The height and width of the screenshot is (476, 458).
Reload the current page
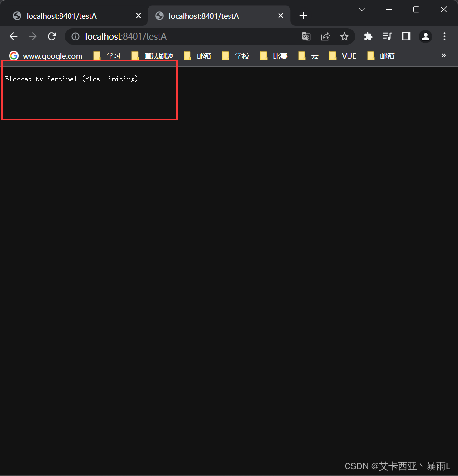click(x=52, y=37)
